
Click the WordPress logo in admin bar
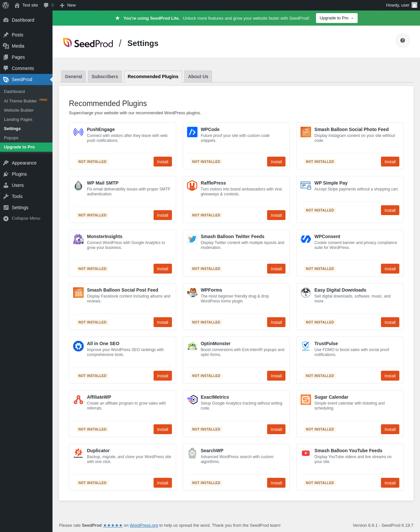[6, 5]
